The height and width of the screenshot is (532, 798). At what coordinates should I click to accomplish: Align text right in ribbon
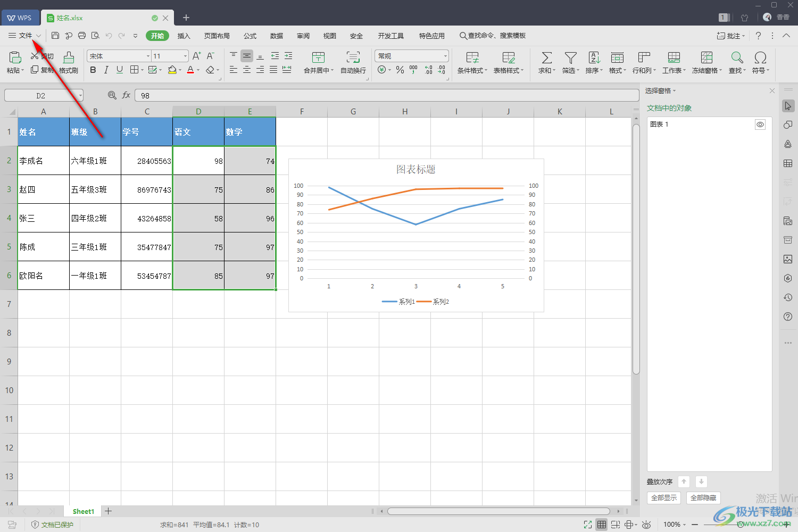pyautogui.click(x=260, y=70)
